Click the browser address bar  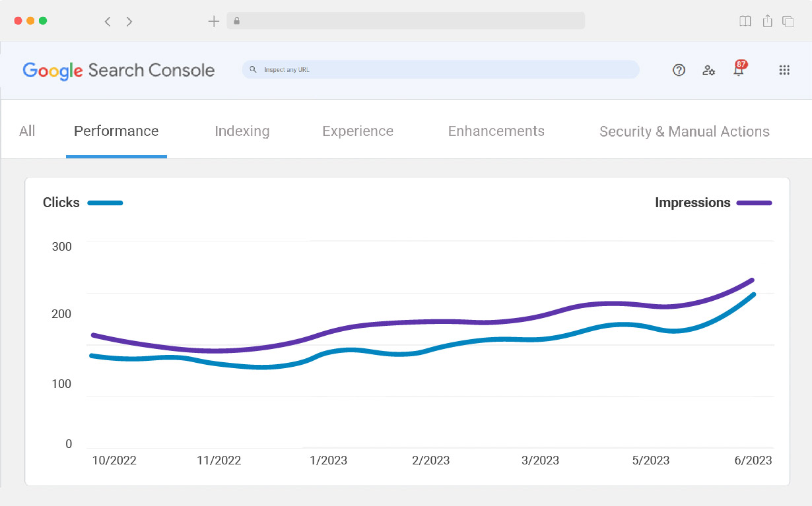[x=405, y=21]
